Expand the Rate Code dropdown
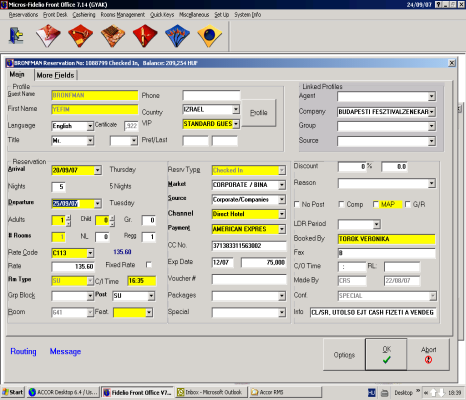This screenshot has width=466, height=400. (90, 253)
